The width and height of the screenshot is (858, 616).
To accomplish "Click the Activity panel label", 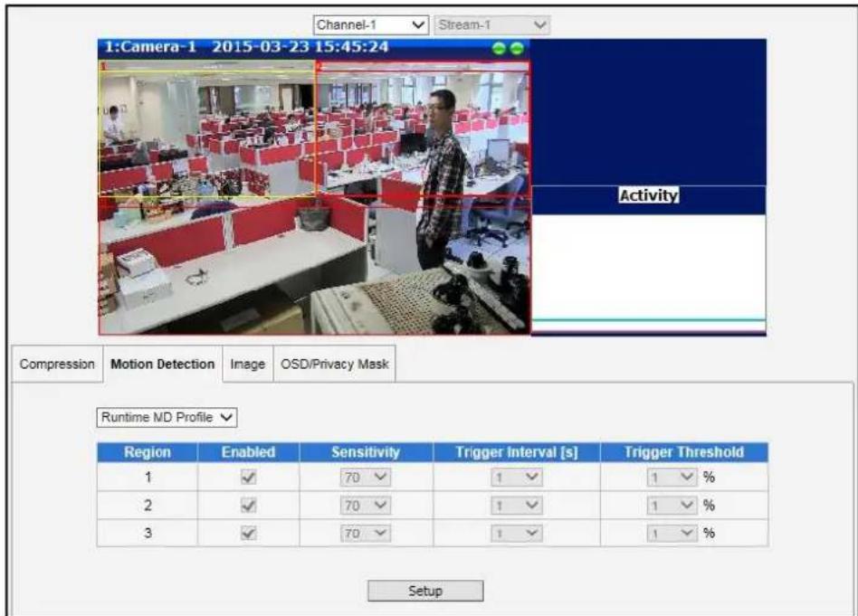I will coord(648,195).
